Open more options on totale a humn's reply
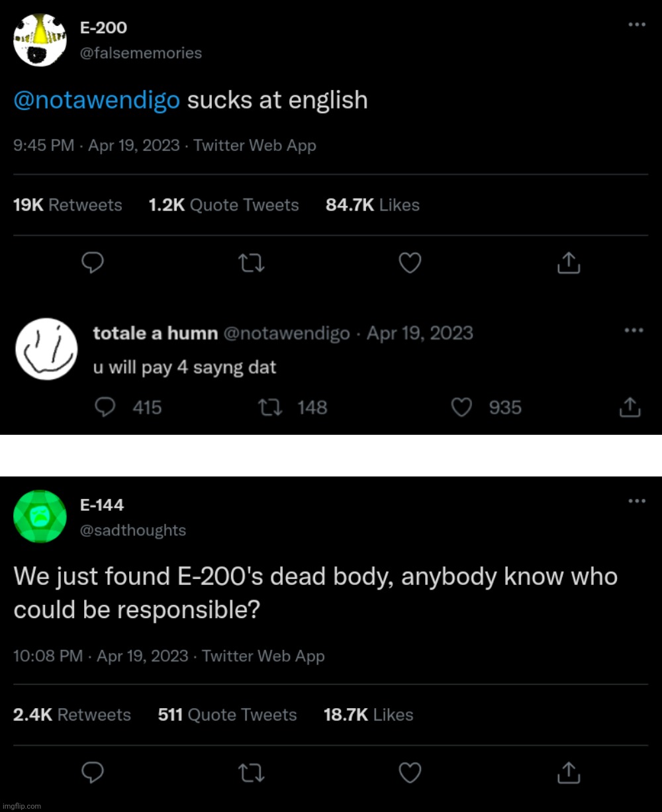 pos(634,330)
